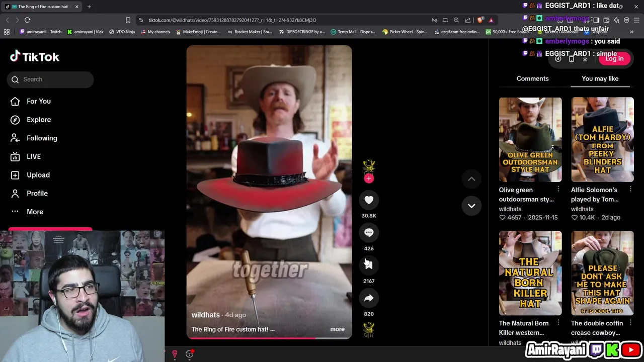This screenshot has width=644, height=362.
Task: Expand video description with more
Action: pos(337,329)
